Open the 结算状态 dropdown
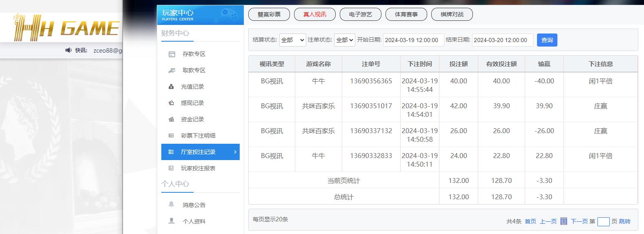Image resolution: width=644 pixels, height=234 pixels. 292,40
